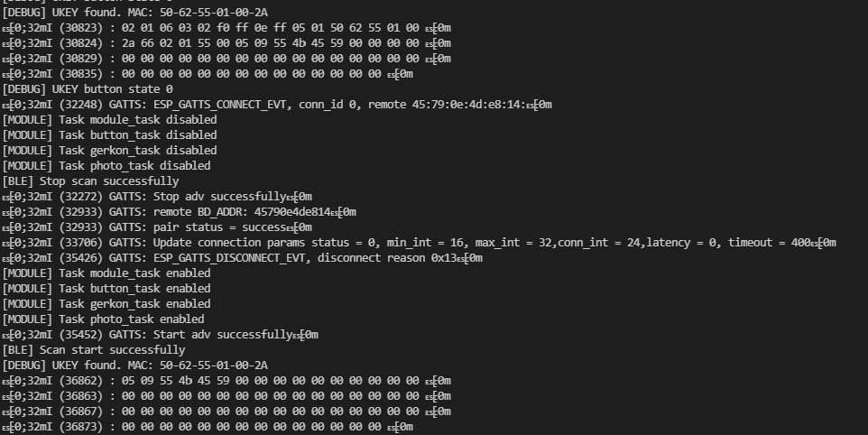The height and width of the screenshot is (435, 868).
Task: Click the "gerkon_task disabled" message
Action: tap(110, 151)
